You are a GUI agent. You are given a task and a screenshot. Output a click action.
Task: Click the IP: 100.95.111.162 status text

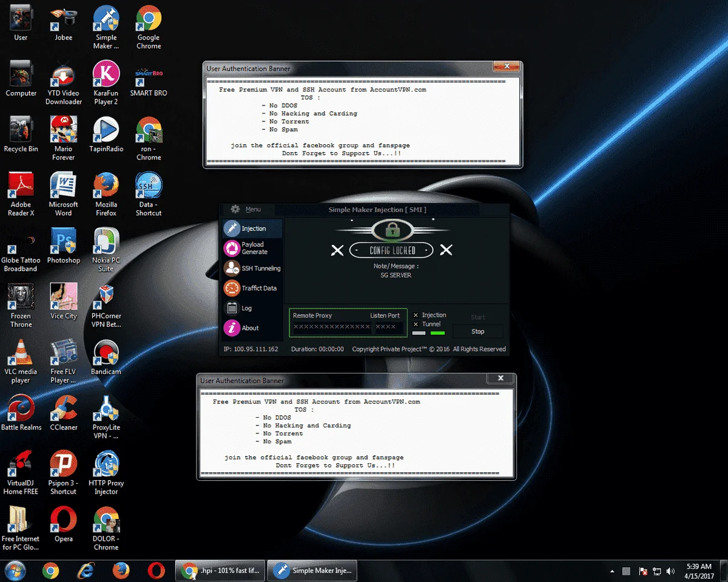point(251,349)
